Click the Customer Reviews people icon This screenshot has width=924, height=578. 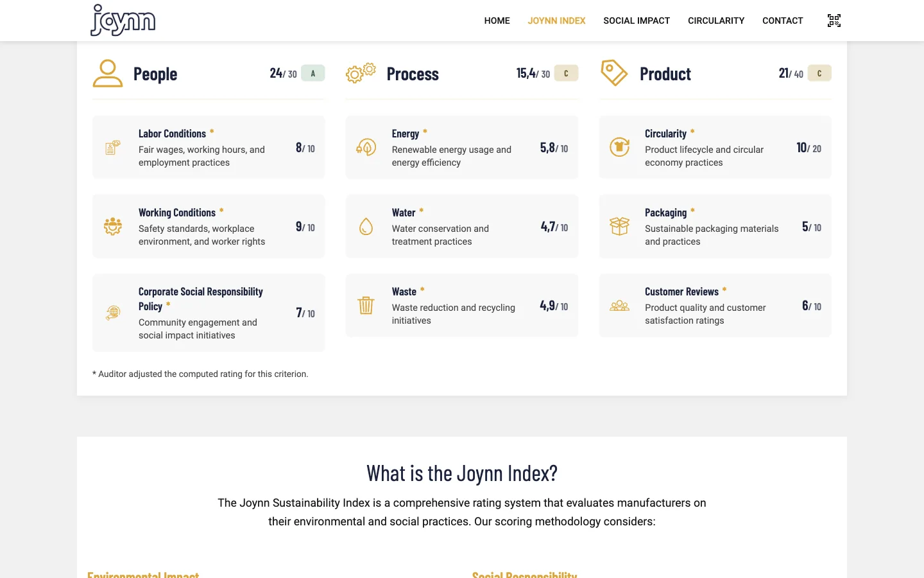coord(619,306)
